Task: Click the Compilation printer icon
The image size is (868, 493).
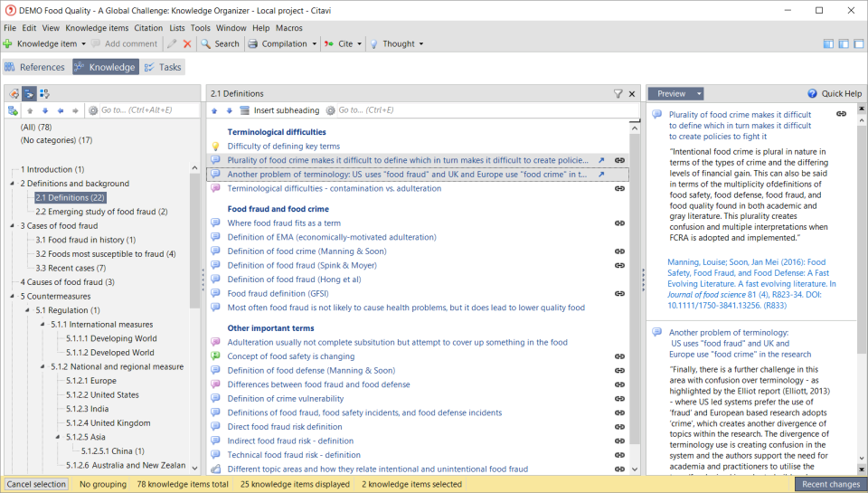Action: point(252,43)
